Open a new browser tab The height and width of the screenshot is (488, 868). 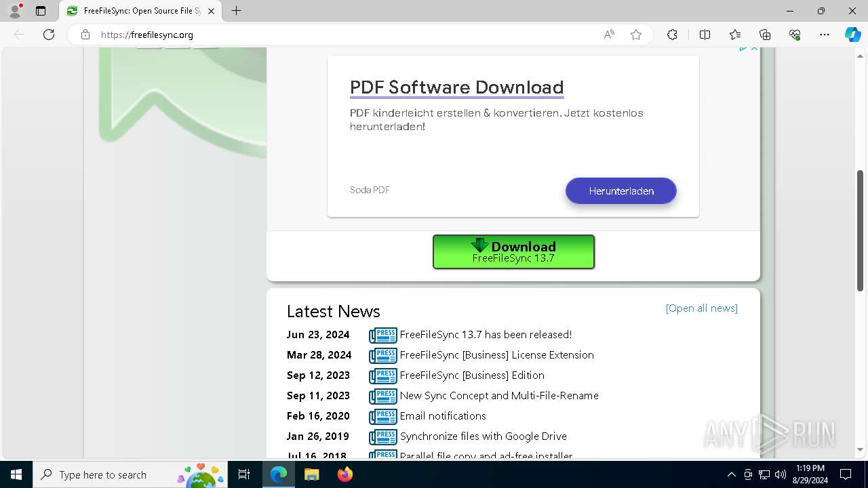click(236, 11)
